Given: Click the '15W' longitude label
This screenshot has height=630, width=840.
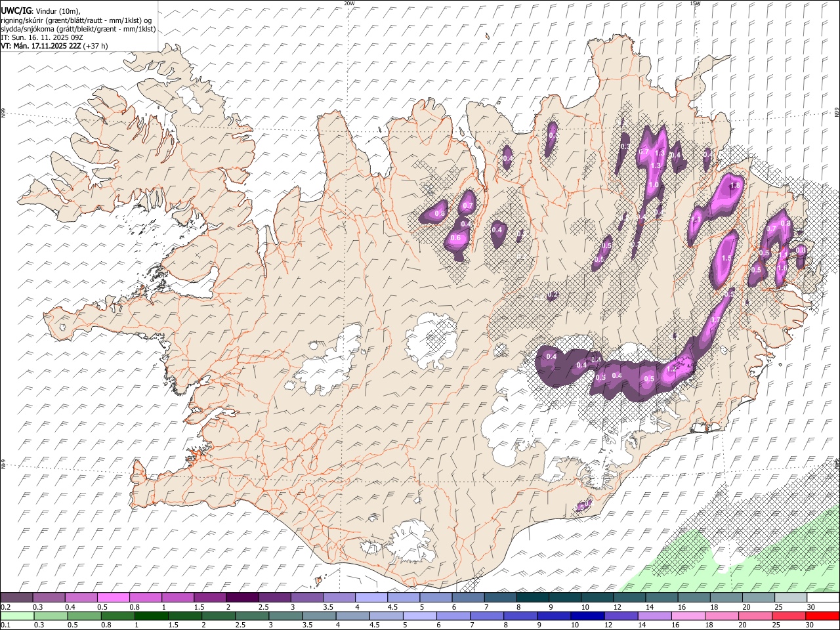Looking at the screenshot, I should [695, 3].
